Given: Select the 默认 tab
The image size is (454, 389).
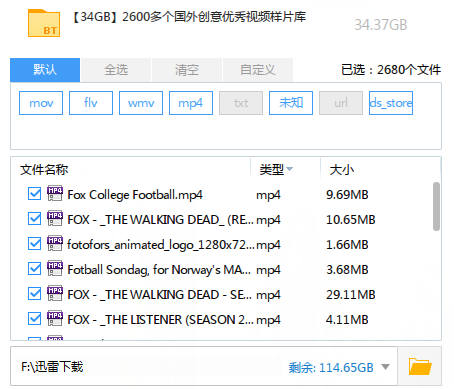Looking at the screenshot, I should tap(45, 70).
